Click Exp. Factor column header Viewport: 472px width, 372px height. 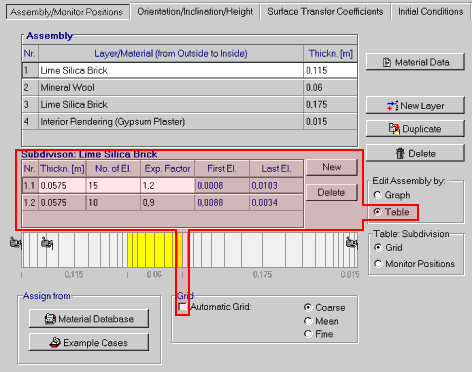tap(168, 169)
